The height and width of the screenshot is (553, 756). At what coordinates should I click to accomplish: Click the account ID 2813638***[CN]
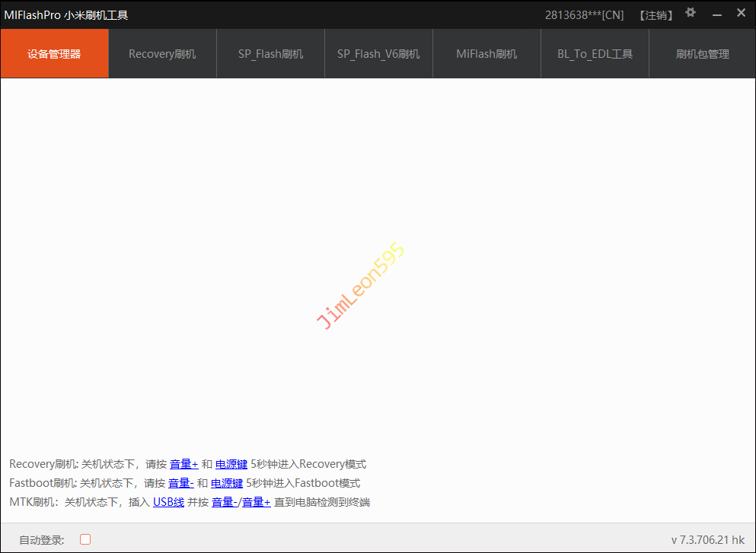pyautogui.click(x=584, y=15)
